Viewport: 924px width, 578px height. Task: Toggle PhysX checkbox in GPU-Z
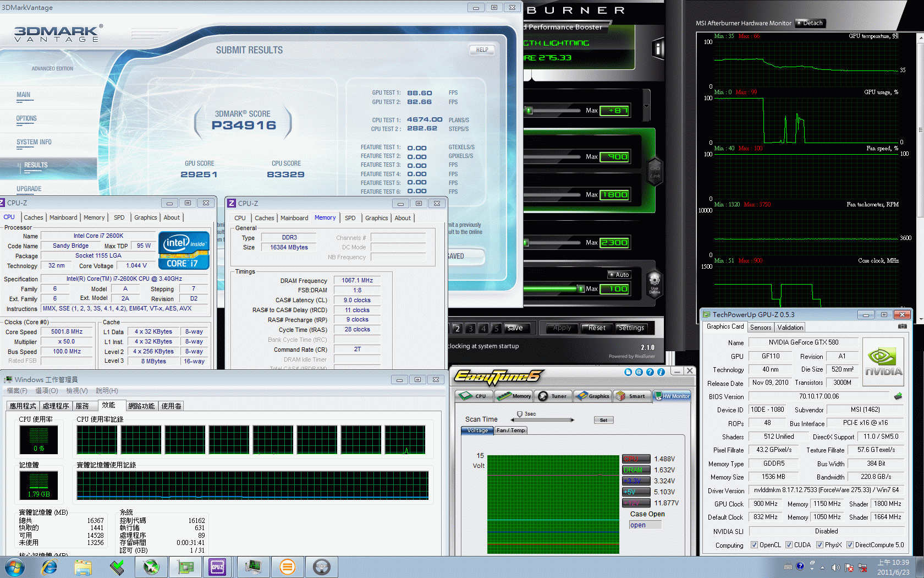pyautogui.click(x=820, y=545)
